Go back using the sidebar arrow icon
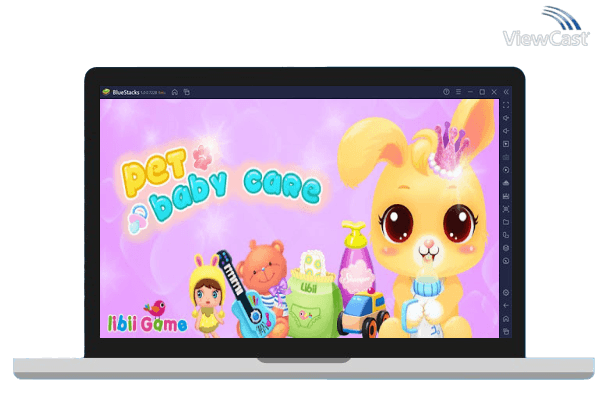 tap(506, 306)
